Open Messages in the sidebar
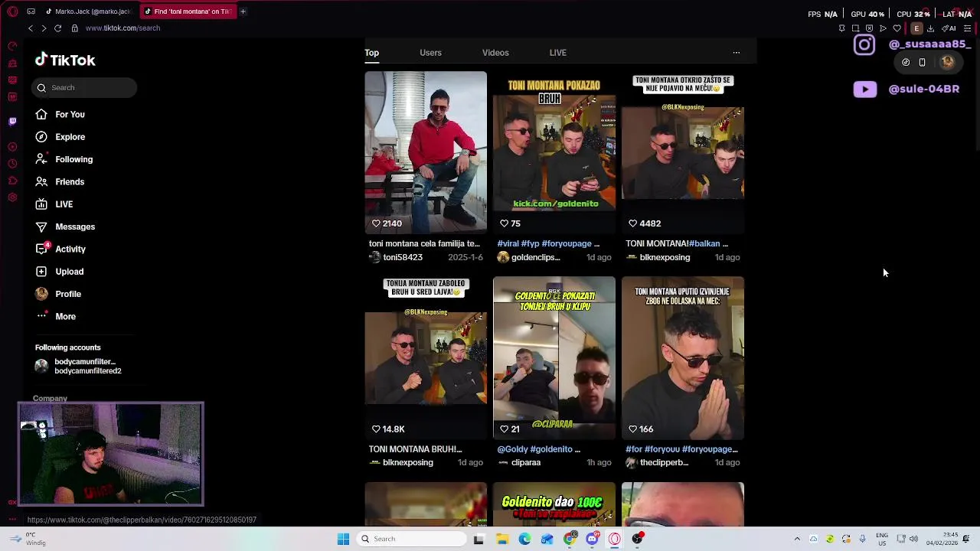Viewport: 980px width, 551px height. [x=64, y=227]
